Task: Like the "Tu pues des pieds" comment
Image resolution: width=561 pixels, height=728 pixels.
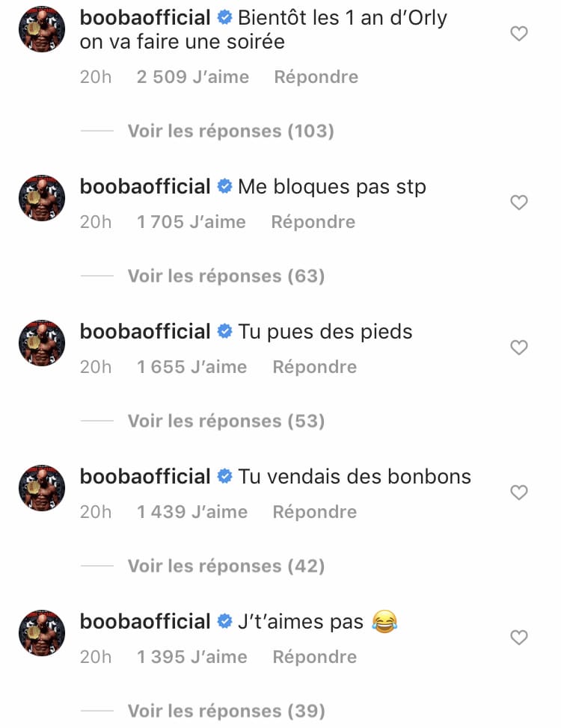Action: [518, 348]
